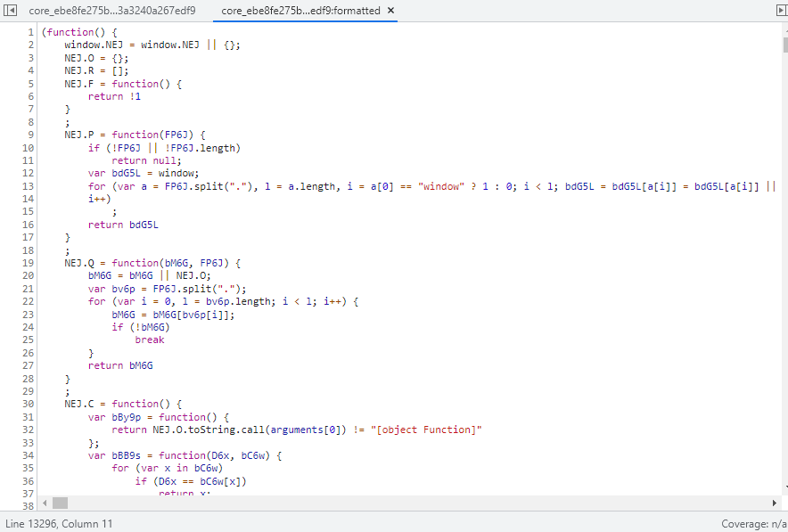Set breakpoint on line number 13
Screen dimensions: 788x532
(x=29, y=186)
